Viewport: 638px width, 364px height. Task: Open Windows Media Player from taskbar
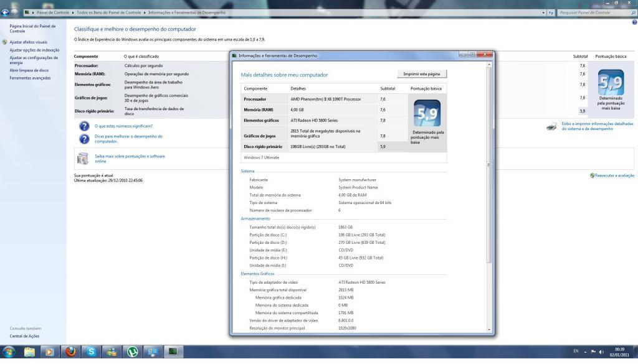tap(49, 352)
